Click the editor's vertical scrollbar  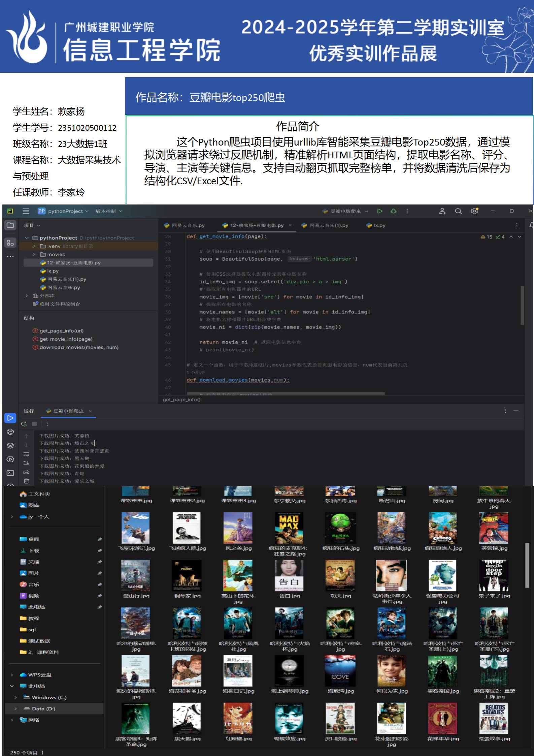tap(522, 305)
